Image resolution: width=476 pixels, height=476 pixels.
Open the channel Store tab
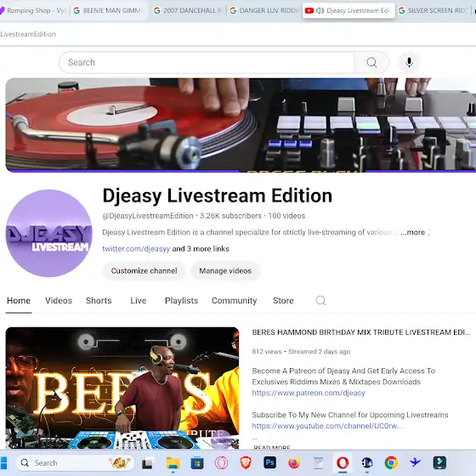283,301
